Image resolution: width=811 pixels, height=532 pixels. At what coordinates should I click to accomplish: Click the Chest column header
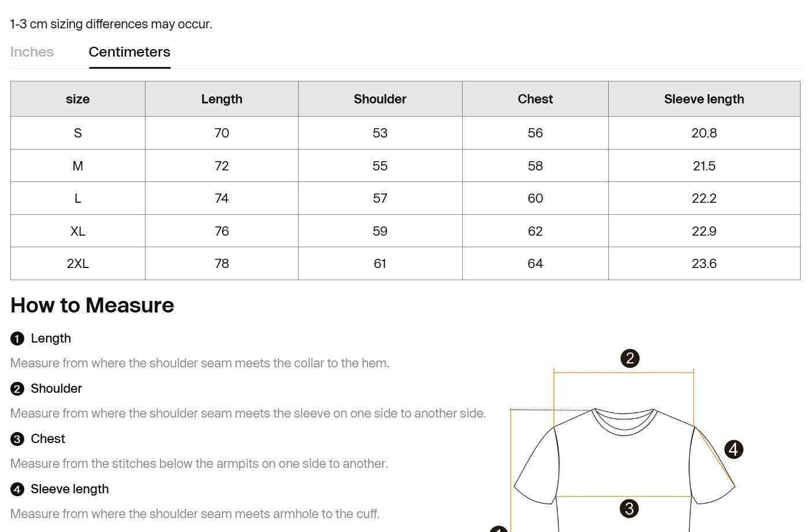(x=535, y=99)
